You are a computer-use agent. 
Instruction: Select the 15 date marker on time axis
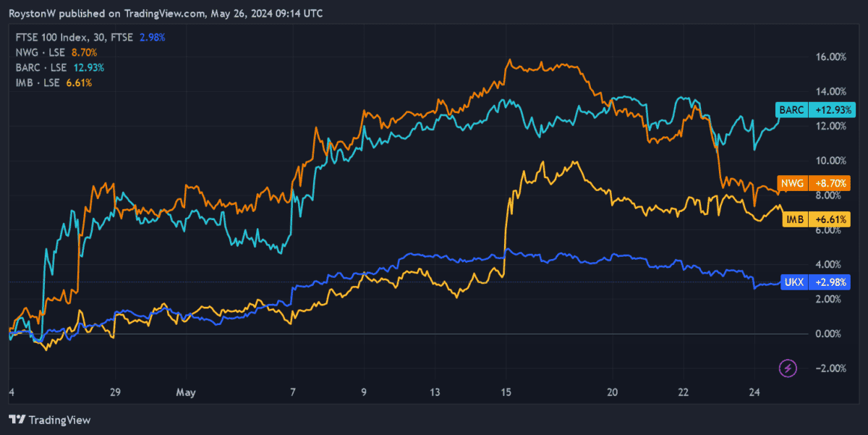506,392
